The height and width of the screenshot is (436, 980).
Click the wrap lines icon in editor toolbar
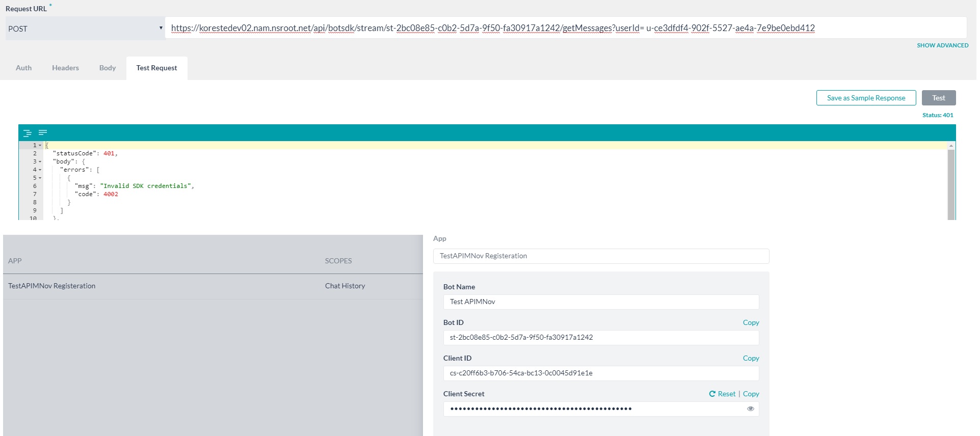[x=43, y=132]
